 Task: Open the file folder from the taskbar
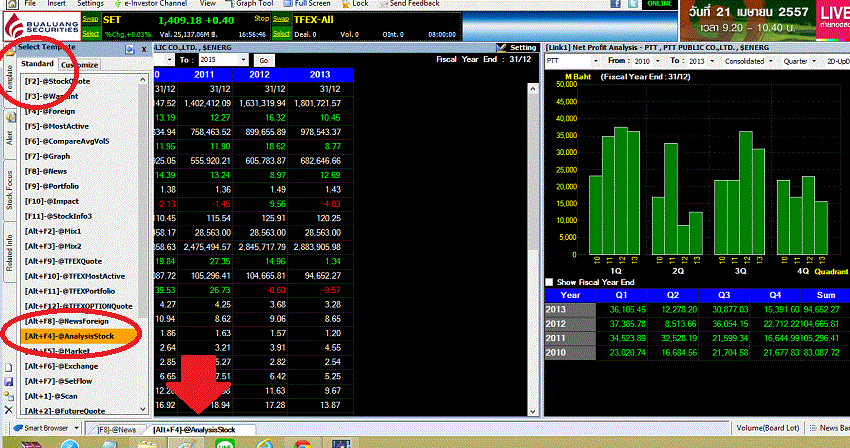(147, 444)
